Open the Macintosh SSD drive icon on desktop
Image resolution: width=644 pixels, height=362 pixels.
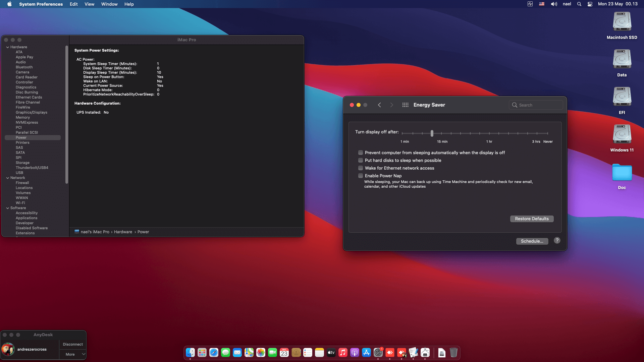pyautogui.click(x=622, y=22)
